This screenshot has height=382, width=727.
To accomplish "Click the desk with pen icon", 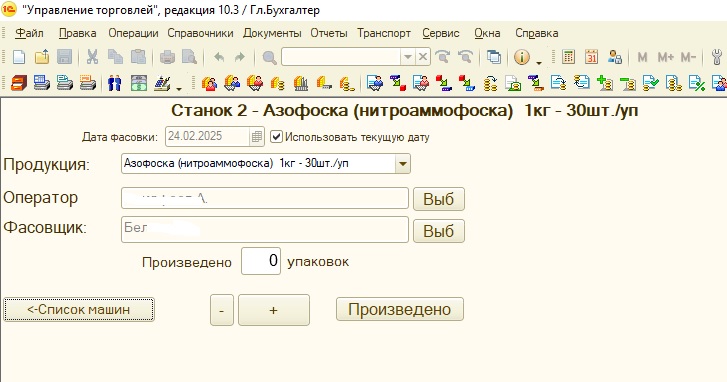I will pyautogui.click(x=162, y=83).
